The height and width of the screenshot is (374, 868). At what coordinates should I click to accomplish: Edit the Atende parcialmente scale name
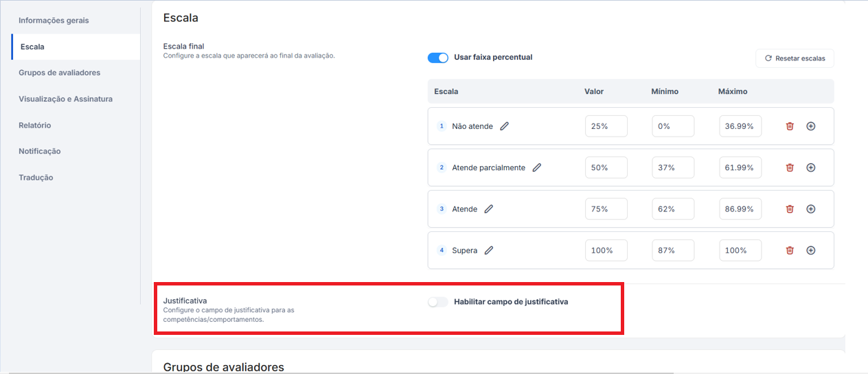537,167
